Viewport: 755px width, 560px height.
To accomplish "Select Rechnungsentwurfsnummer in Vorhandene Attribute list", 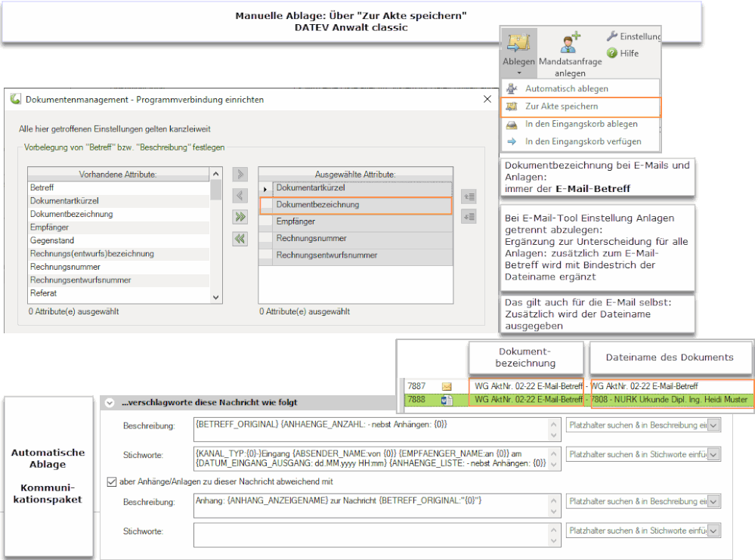I will click(x=119, y=280).
